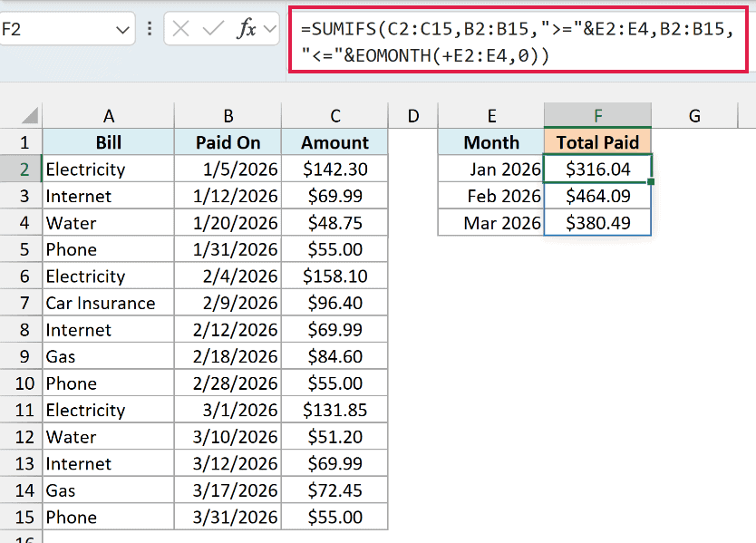Select the $464.09 total cell
The width and height of the screenshot is (756, 543).
[x=598, y=196]
